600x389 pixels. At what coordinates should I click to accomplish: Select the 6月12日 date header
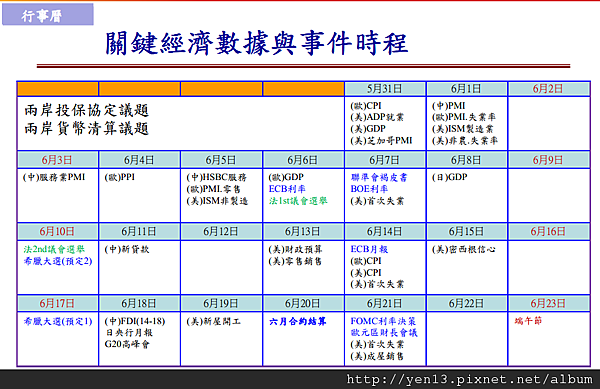(221, 231)
